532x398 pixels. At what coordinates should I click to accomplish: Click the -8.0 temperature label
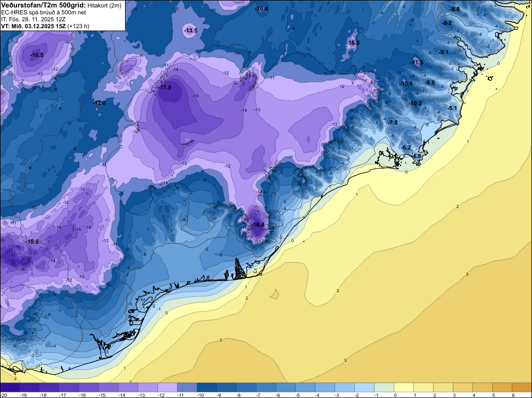(x=430, y=82)
